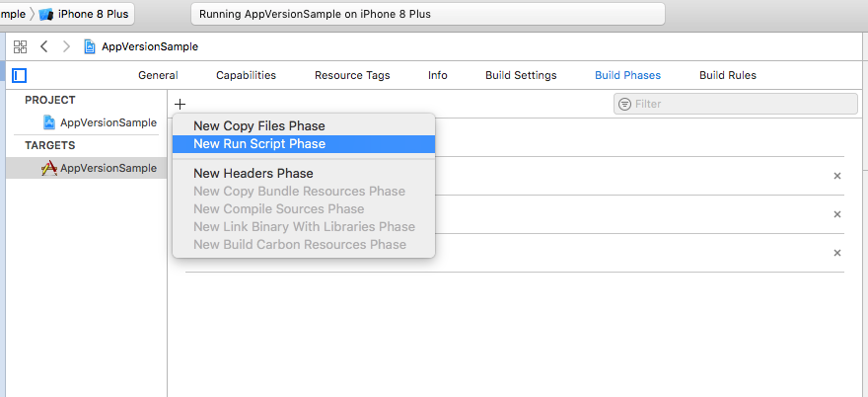
Task: Go forward with the right chevron
Action: pos(66,46)
